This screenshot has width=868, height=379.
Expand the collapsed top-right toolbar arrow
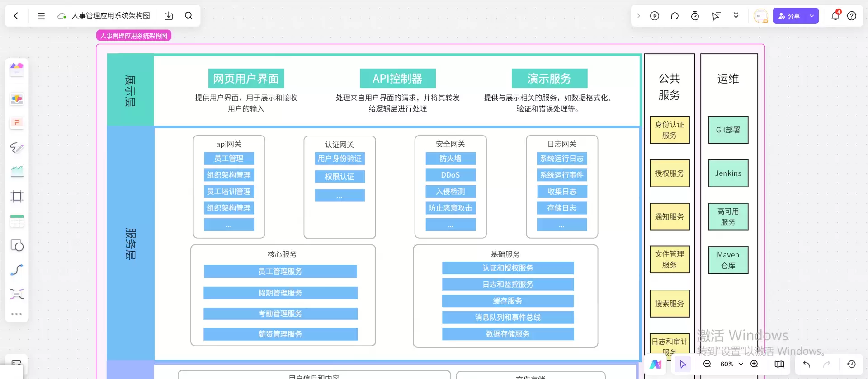point(638,16)
